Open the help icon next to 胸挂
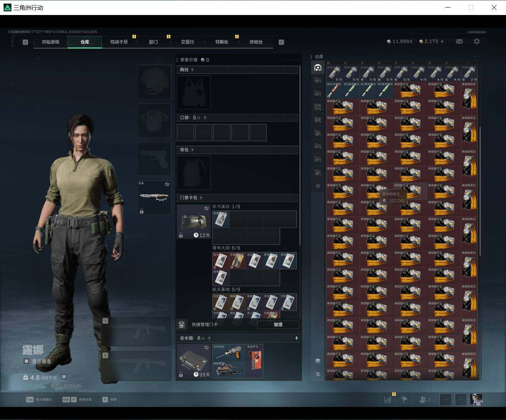 [x=193, y=70]
